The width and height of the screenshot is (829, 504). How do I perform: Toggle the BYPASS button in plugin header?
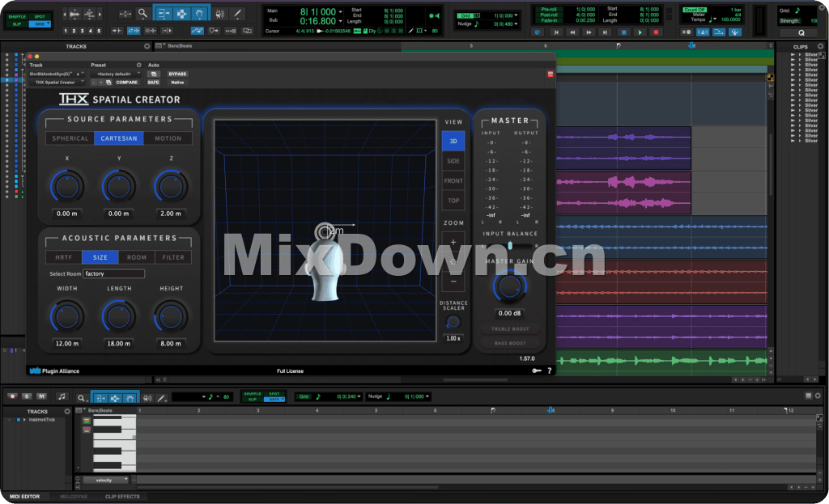[x=177, y=74]
